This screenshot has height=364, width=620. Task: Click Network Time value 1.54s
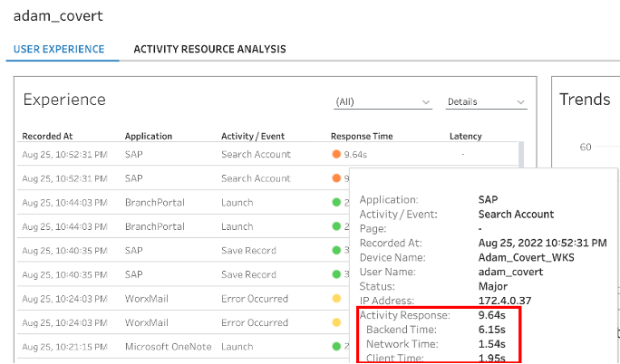pos(492,344)
